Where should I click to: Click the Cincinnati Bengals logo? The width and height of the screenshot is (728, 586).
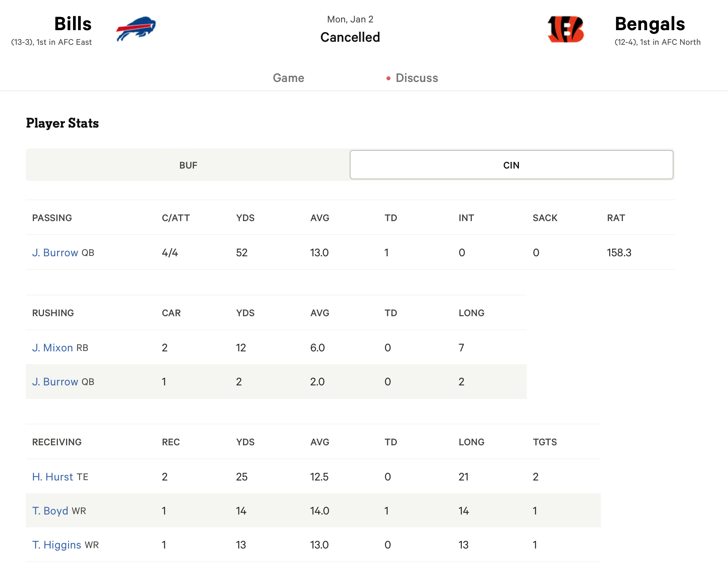[x=565, y=29]
